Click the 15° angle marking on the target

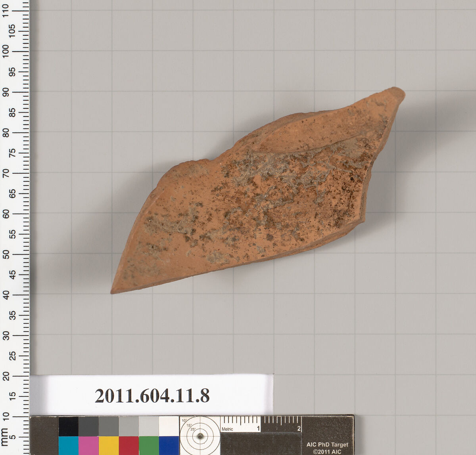pos(188,424)
